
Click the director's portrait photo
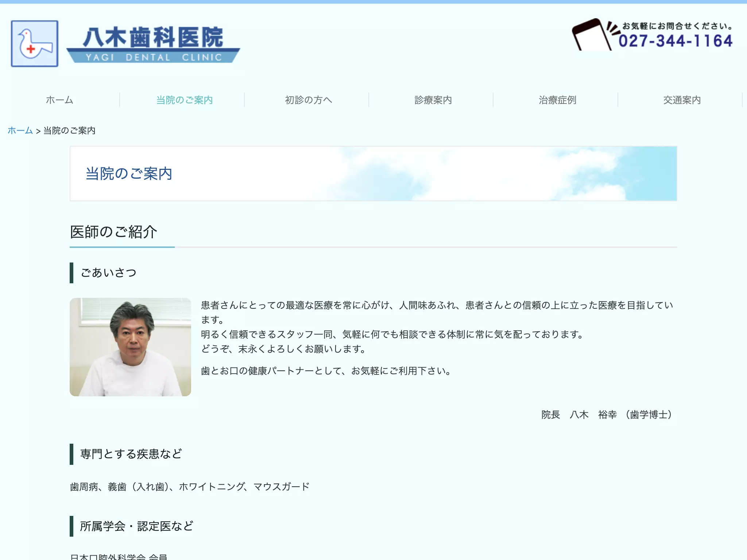click(x=130, y=347)
